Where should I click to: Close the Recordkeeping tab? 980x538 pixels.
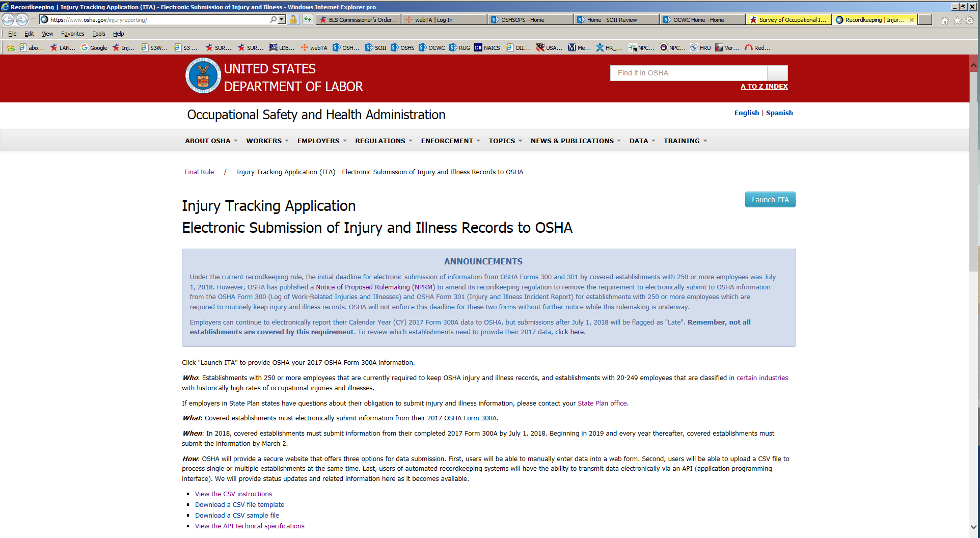pyautogui.click(x=911, y=20)
